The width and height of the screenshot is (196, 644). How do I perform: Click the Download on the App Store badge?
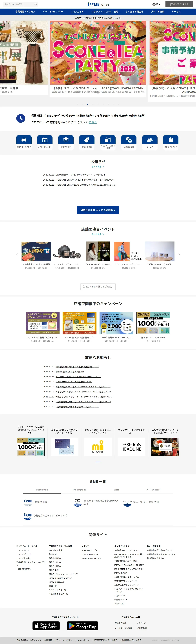[x=46, y=626]
